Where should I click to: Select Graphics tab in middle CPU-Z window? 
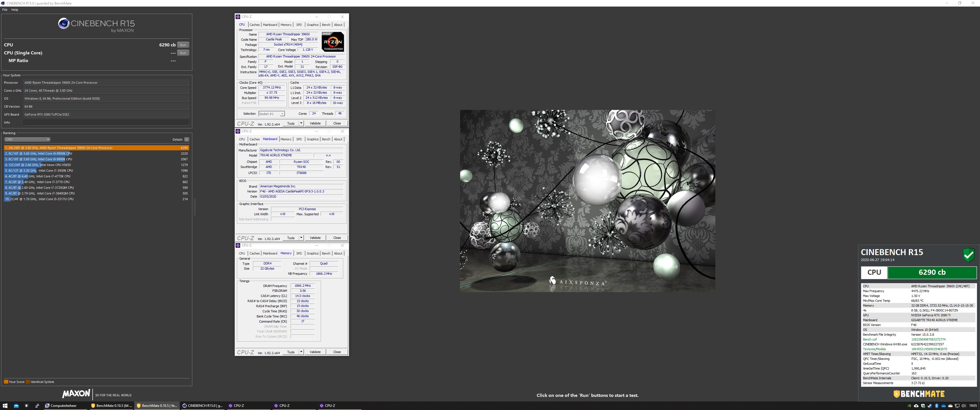coord(313,139)
